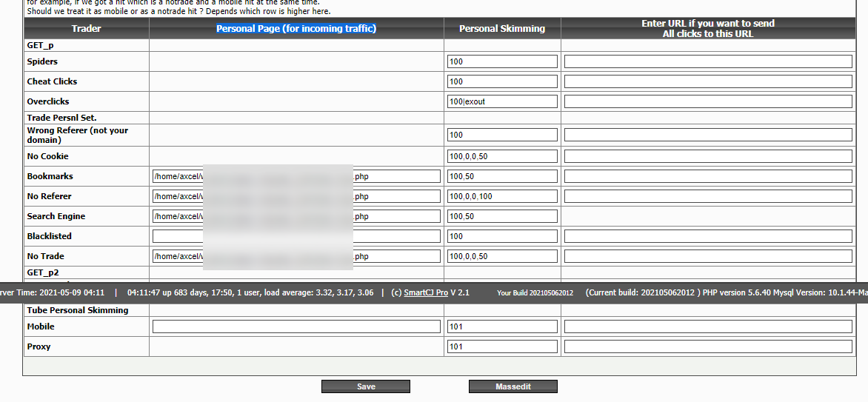The width and height of the screenshot is (868, 402).
Task: Click the Blacklisted personal page field
Action: click(x=297, y=236)
